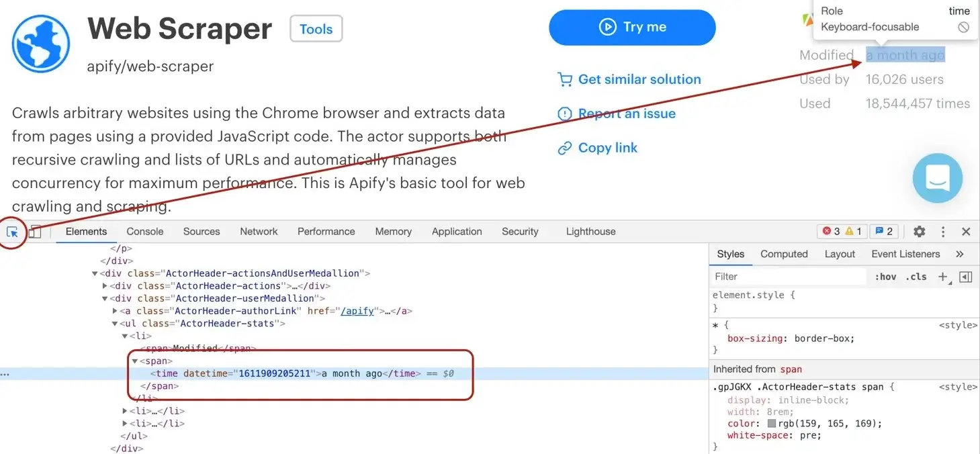Click the Try me button

[x=632, y=28]
